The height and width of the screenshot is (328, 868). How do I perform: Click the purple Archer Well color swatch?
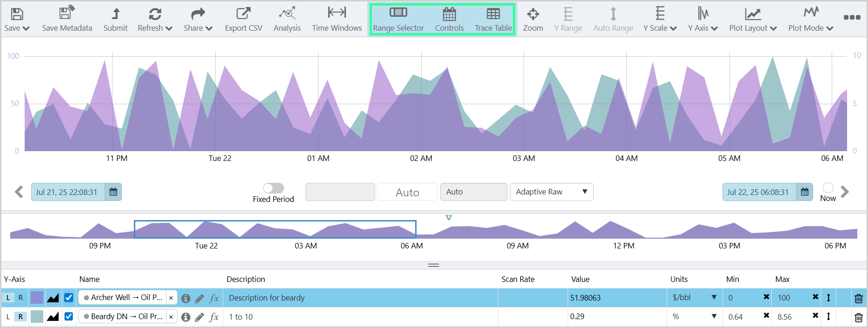[37, 298]
